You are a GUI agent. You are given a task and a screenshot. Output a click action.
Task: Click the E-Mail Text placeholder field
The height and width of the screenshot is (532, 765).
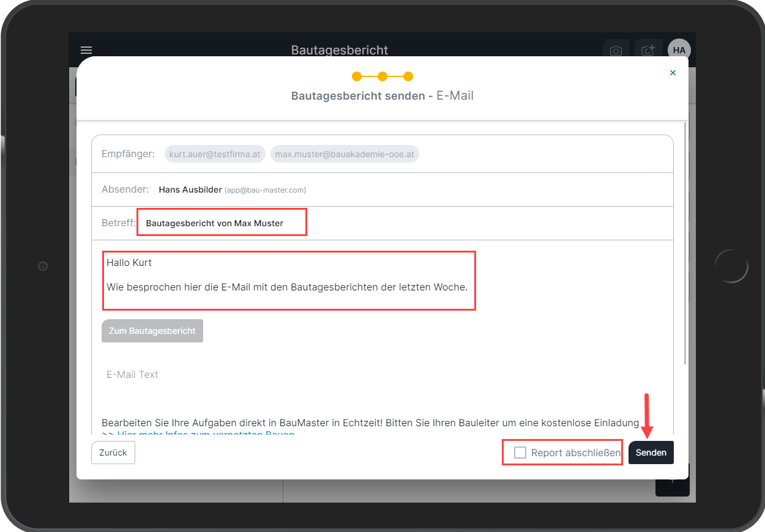382,374
